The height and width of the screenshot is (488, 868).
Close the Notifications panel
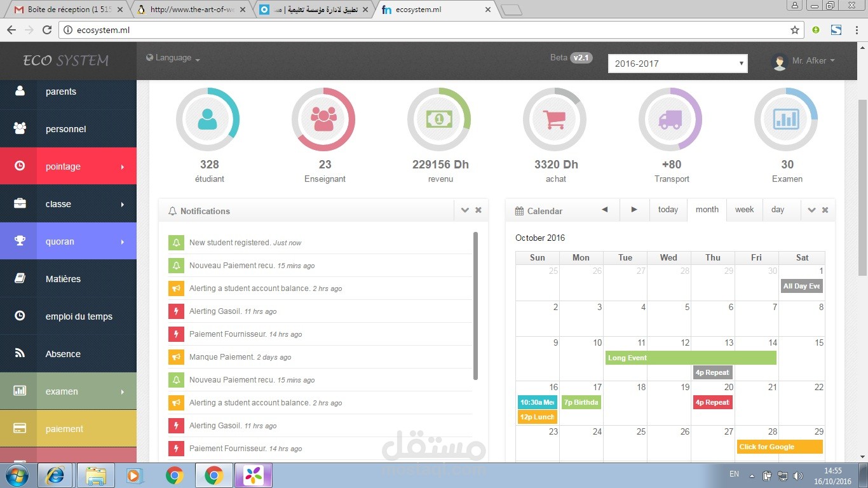478,210
